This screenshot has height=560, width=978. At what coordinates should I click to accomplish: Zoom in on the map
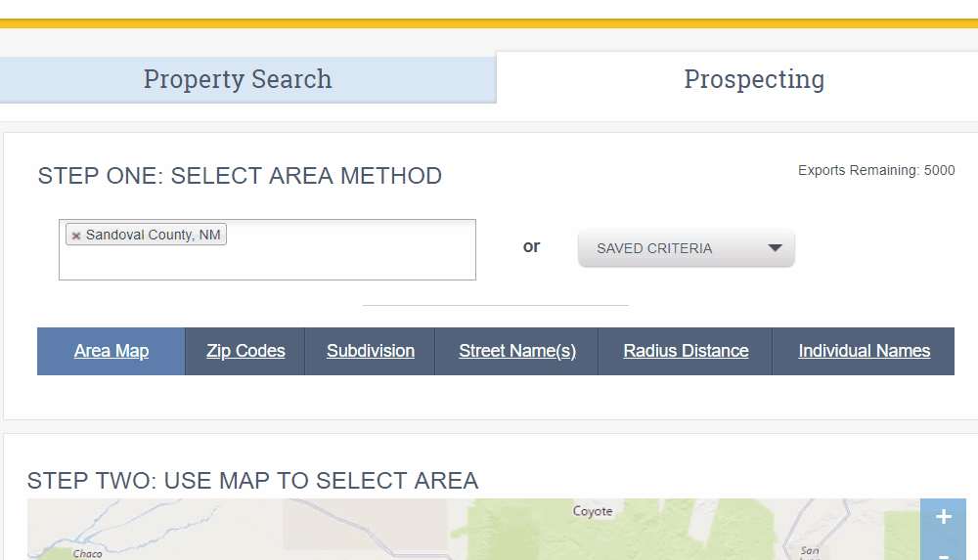click(943, 517)
